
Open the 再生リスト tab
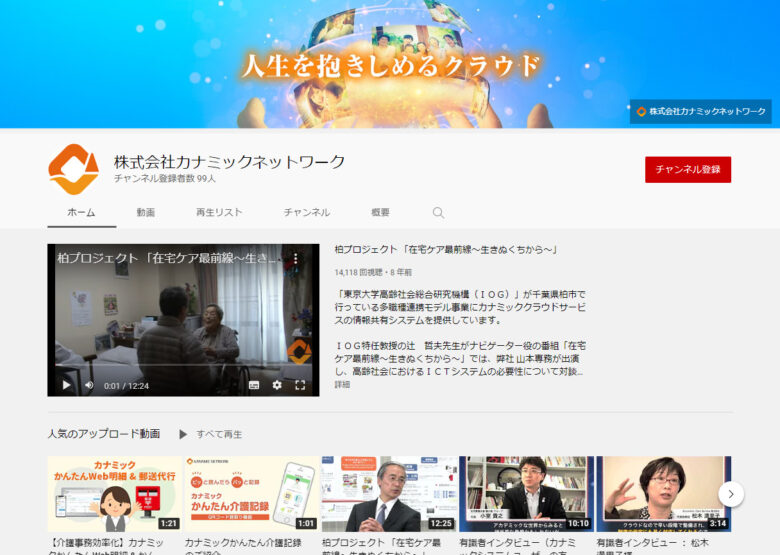click(x=219, y=212)
